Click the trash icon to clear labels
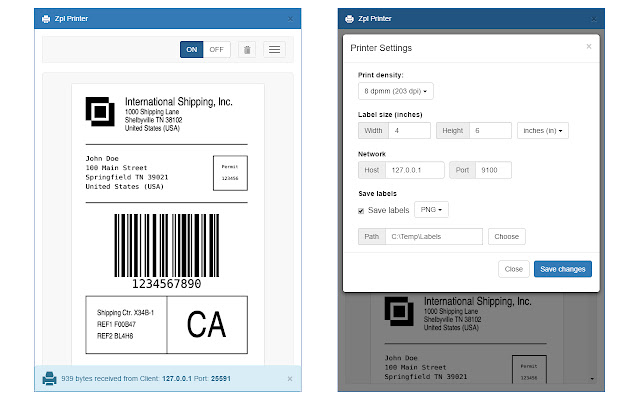 (247, 49)
